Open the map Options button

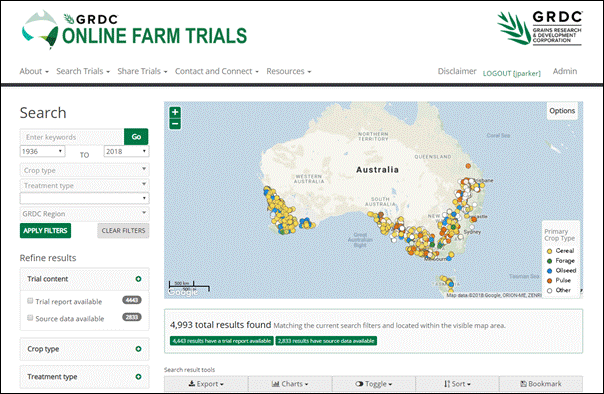coord(562,111)
